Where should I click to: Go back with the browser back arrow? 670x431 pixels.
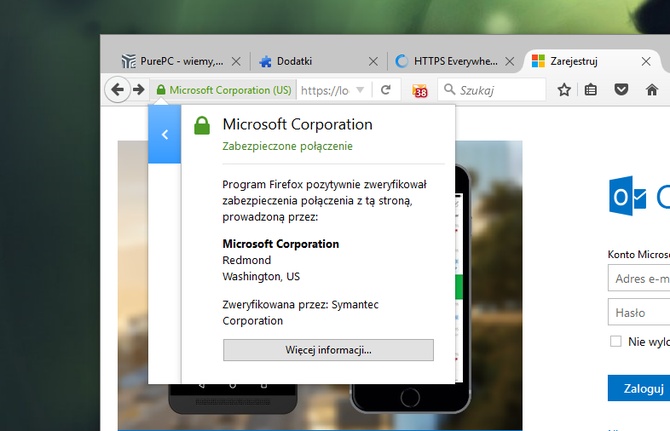tap(118, 90)
